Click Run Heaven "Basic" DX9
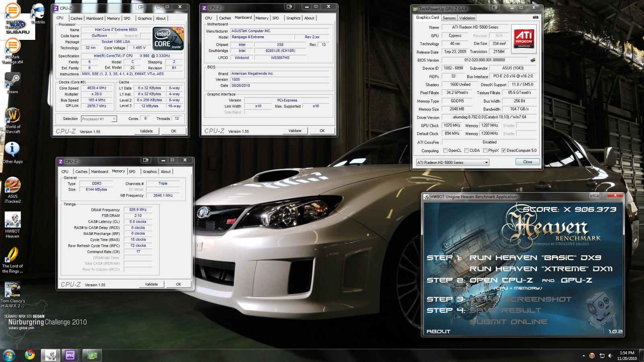The image size is (644, 362). click(x=535, y=258)
